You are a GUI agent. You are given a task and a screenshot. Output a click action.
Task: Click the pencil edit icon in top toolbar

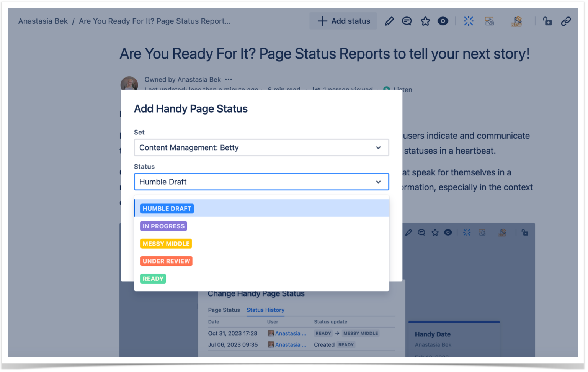389,21
